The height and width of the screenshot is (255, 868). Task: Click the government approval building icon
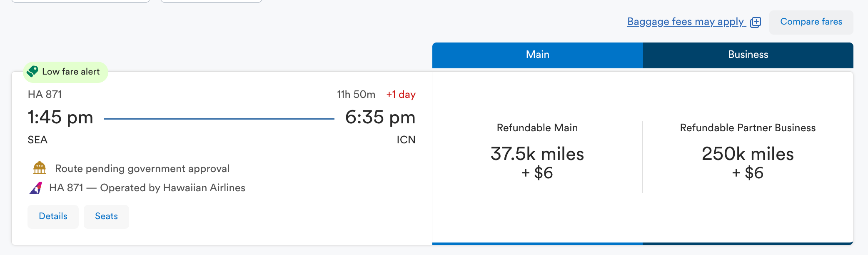tap(39, 168)
